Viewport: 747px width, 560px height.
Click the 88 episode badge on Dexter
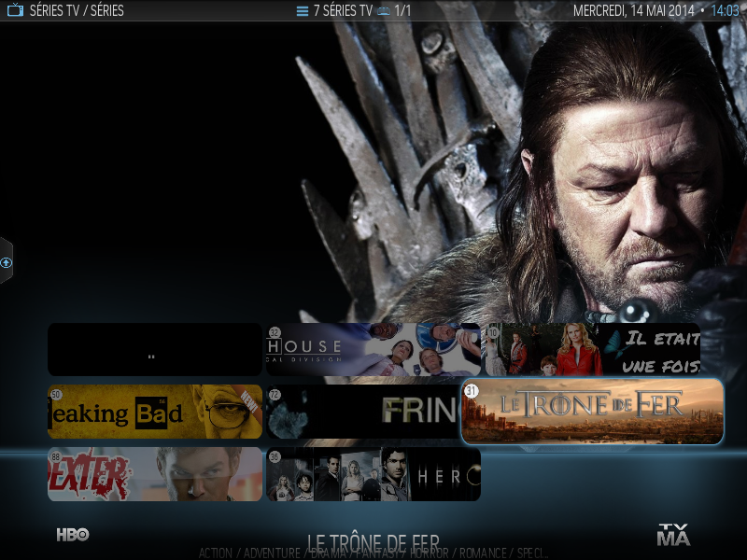coord(56,457)
